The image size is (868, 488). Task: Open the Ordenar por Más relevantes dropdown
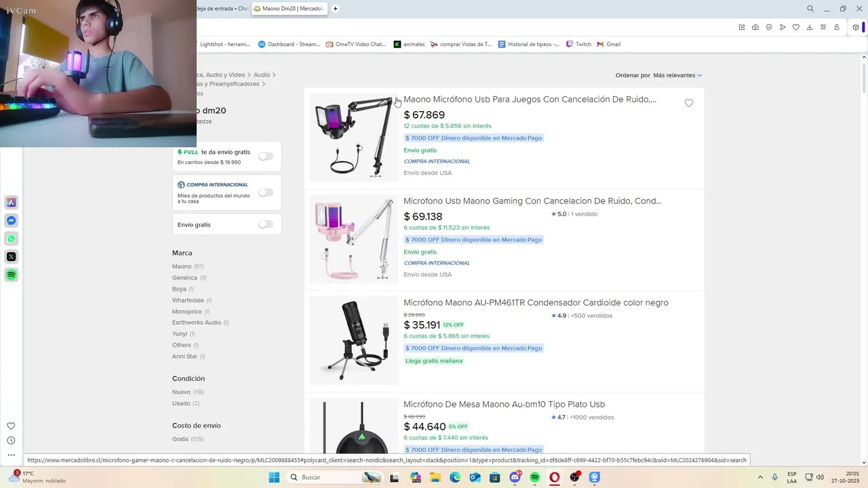click(x=677, y=75)
